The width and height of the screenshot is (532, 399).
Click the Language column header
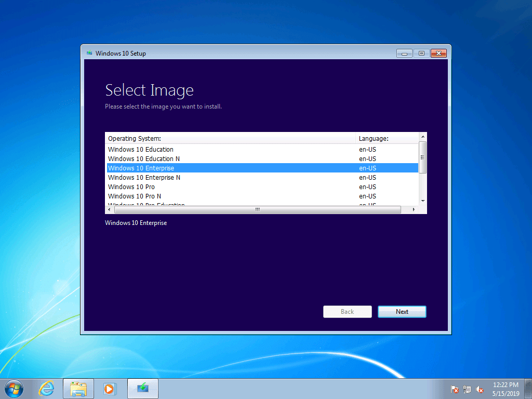tap(387, 138)
